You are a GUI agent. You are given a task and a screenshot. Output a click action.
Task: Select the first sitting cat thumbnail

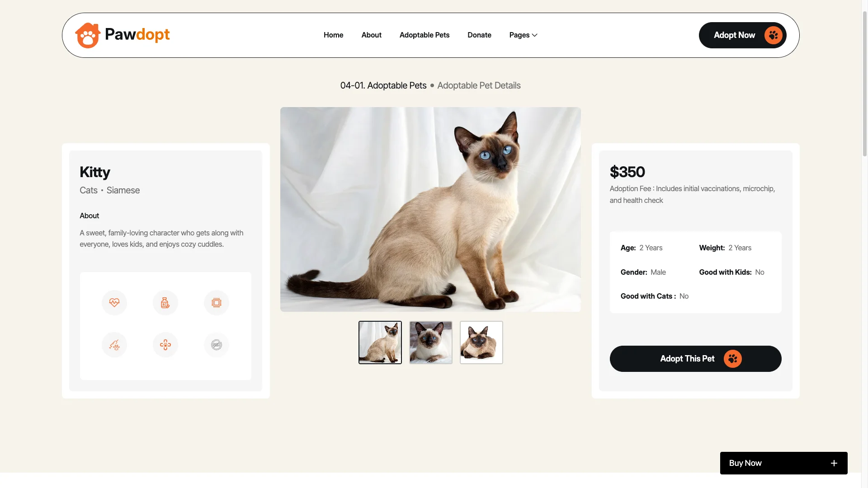click(x=380, y=343)
